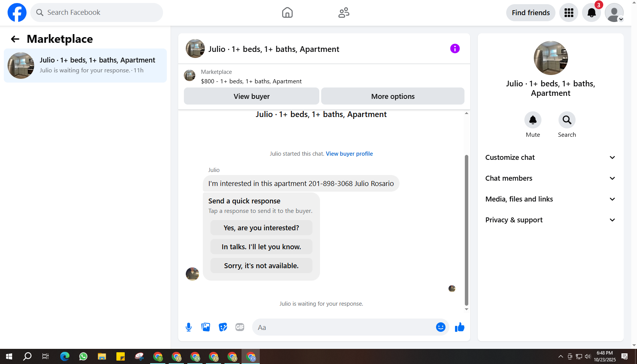Open the menu grid icon
This screenshot has height=364, width=637.
point(569,12)
